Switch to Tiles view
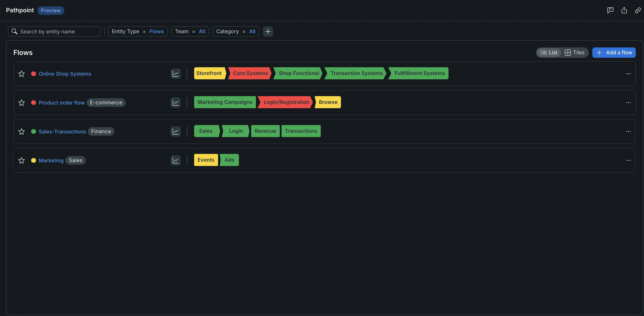Image resolution: width=644 pixels, height=316 pixels. pos(574,53)
